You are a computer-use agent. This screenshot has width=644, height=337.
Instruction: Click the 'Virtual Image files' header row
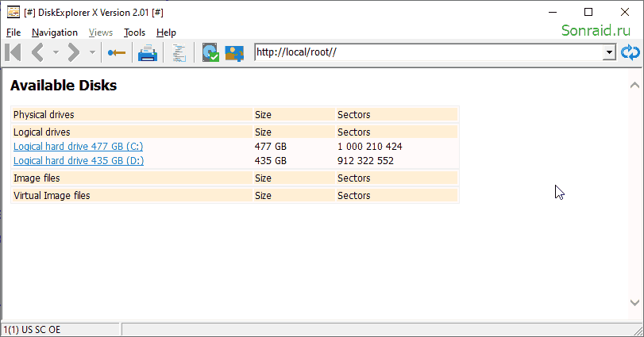coord(235,196)
